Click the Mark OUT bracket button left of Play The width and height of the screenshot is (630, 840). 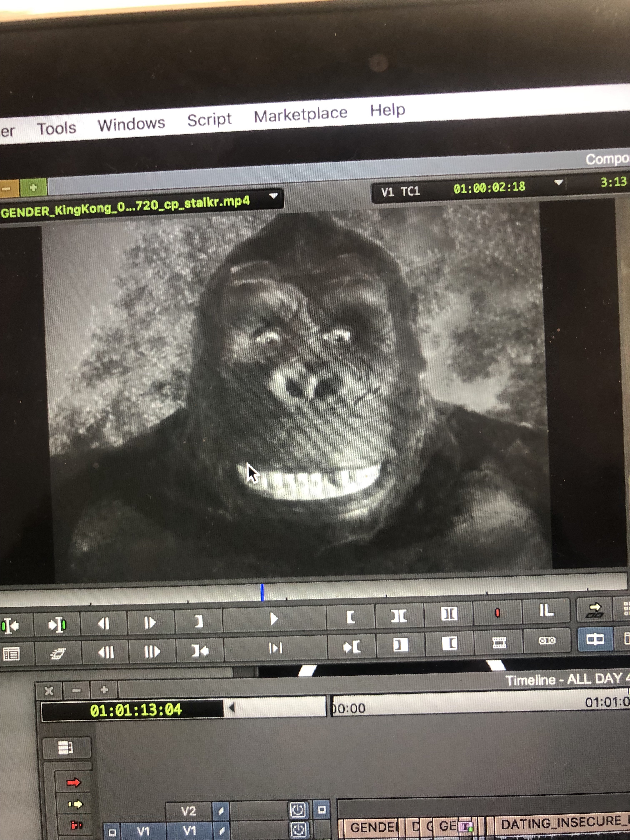tap(199, 621)
